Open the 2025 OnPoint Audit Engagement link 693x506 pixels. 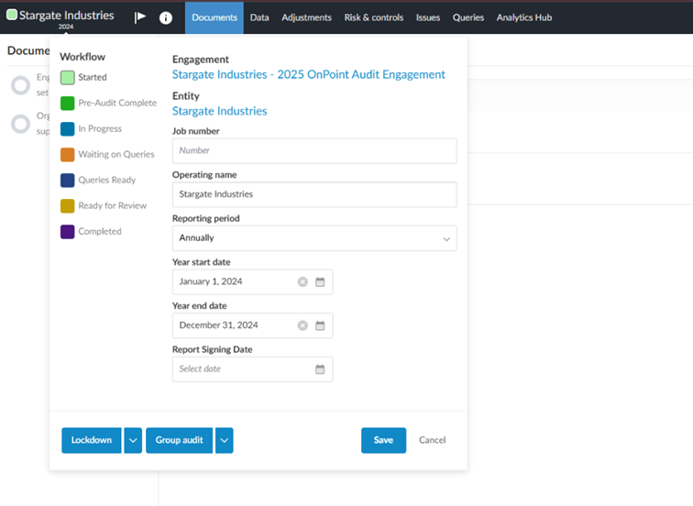[x=308, y=74]
